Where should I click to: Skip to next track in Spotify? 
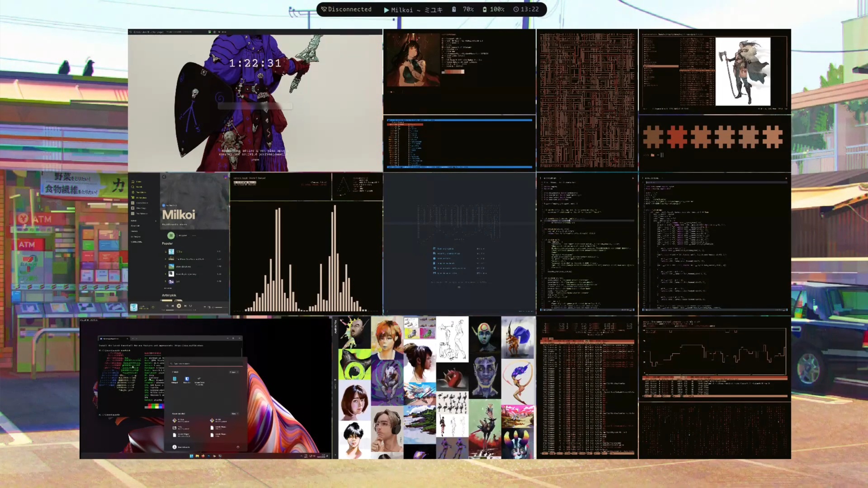tap(185, 306)
